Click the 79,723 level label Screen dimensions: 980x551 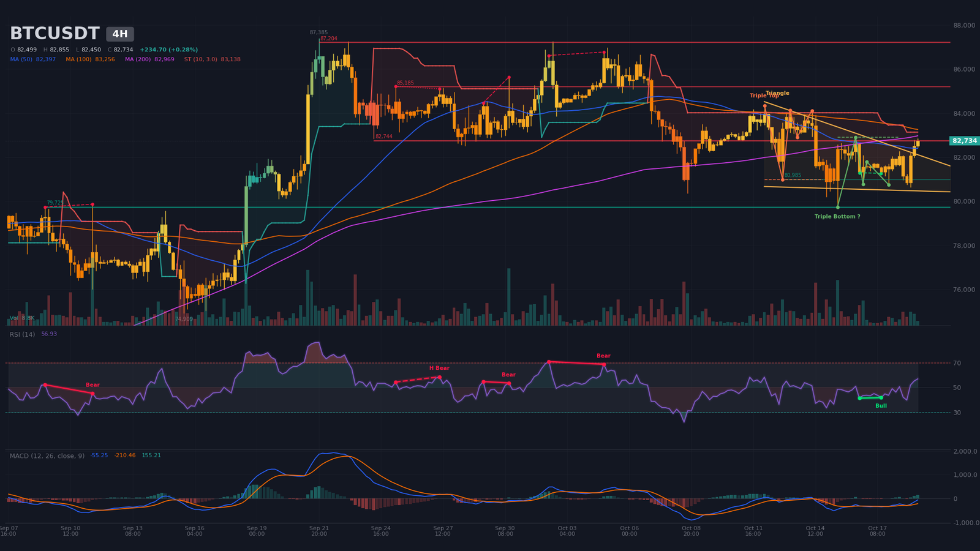[55, 203]
